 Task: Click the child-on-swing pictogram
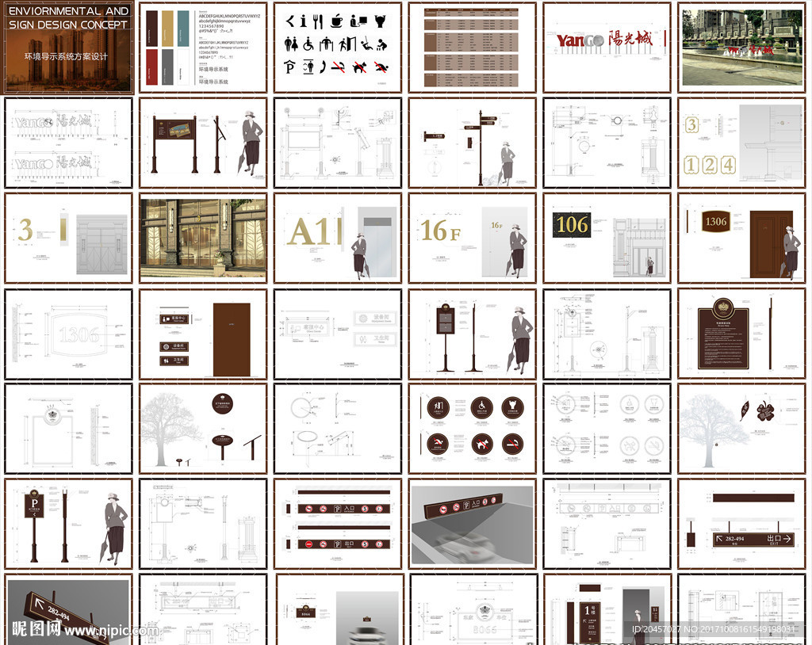click(366, 44)
